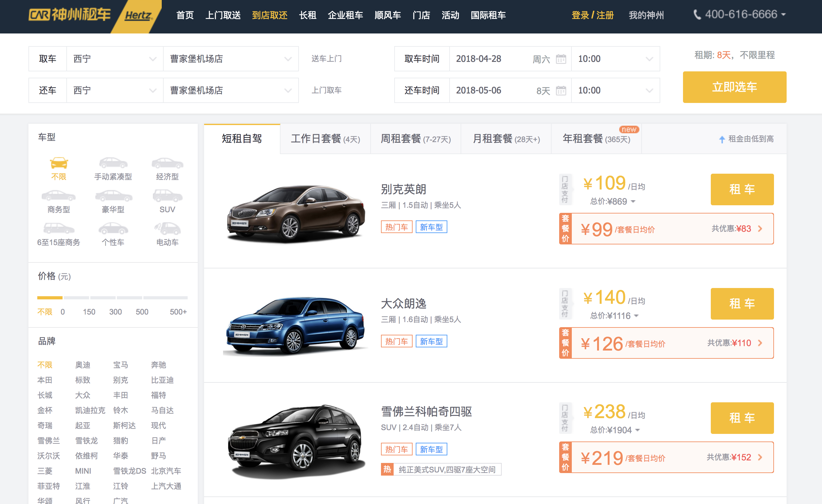This screenshot has height=504, width=822.
Task: Select 不限 under brand filter
Action: pyautogui.click(x=45, y=364)
